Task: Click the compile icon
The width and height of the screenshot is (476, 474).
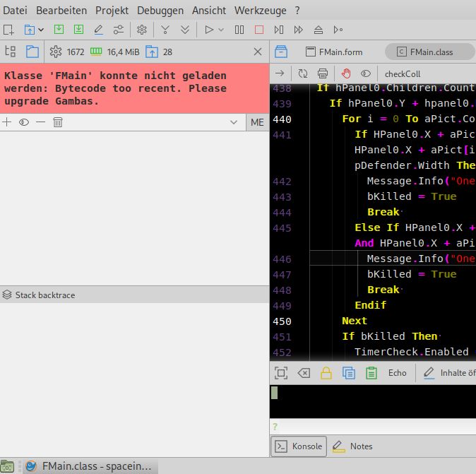Action: pyautogui.click(x=165, y=30)
